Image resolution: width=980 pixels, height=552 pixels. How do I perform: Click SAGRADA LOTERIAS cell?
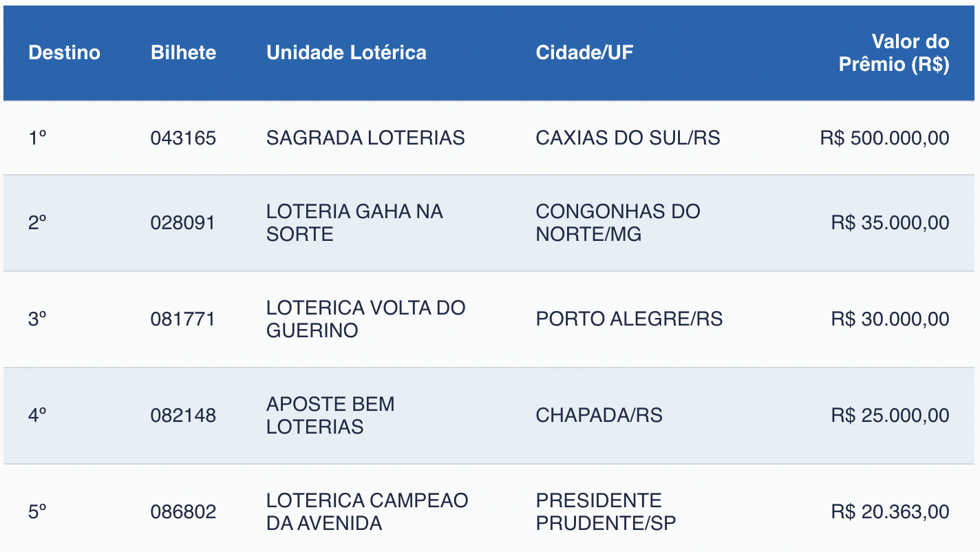[365, 138]
